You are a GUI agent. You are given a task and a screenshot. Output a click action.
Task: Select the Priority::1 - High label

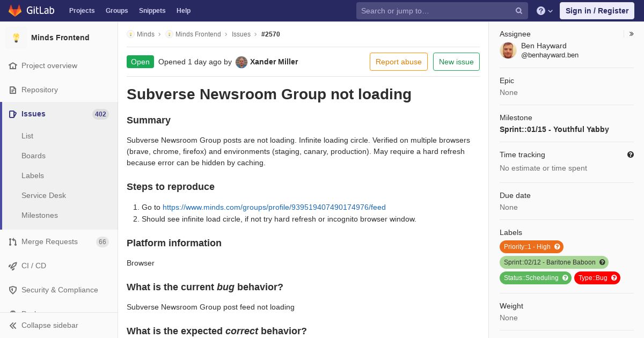pyautogui.click(x=527, y=247)
